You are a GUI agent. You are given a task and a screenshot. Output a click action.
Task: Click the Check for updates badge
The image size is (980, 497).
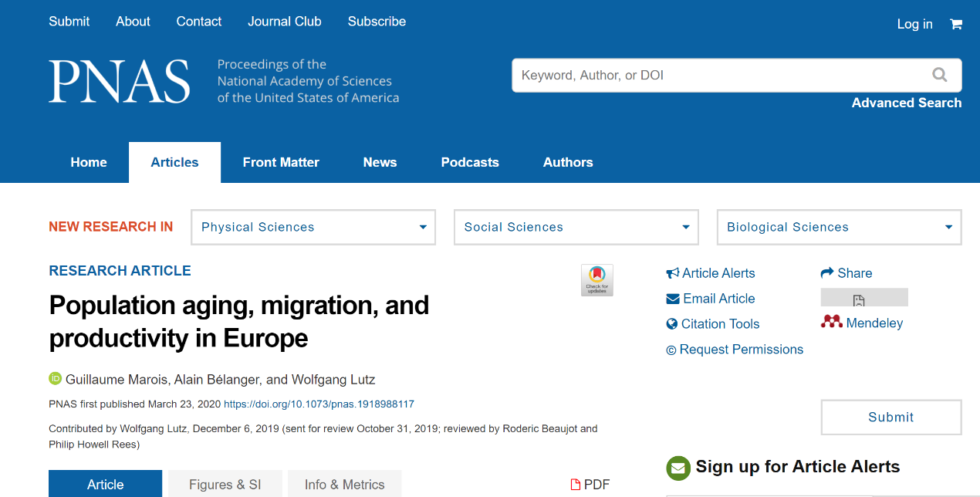click(596, 280)
